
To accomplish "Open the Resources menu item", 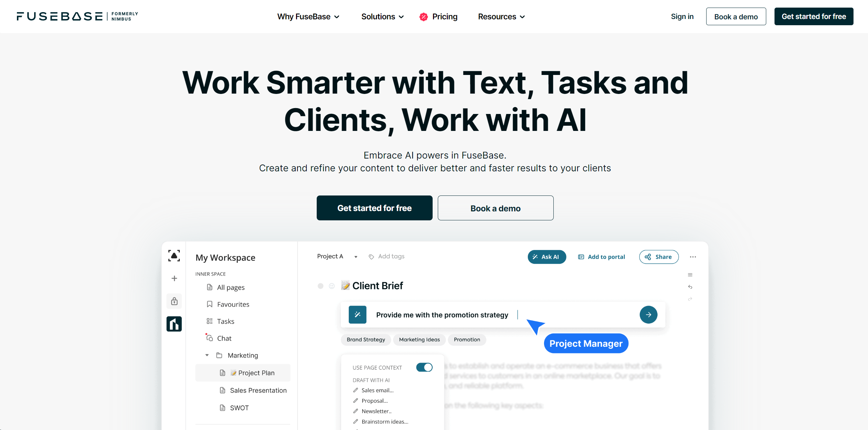I will 501,17.
